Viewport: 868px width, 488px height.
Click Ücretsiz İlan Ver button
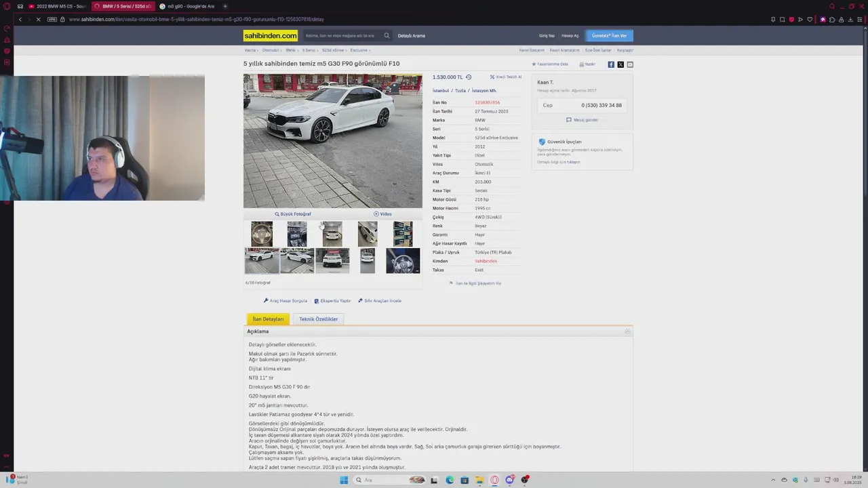click(610, 35)
